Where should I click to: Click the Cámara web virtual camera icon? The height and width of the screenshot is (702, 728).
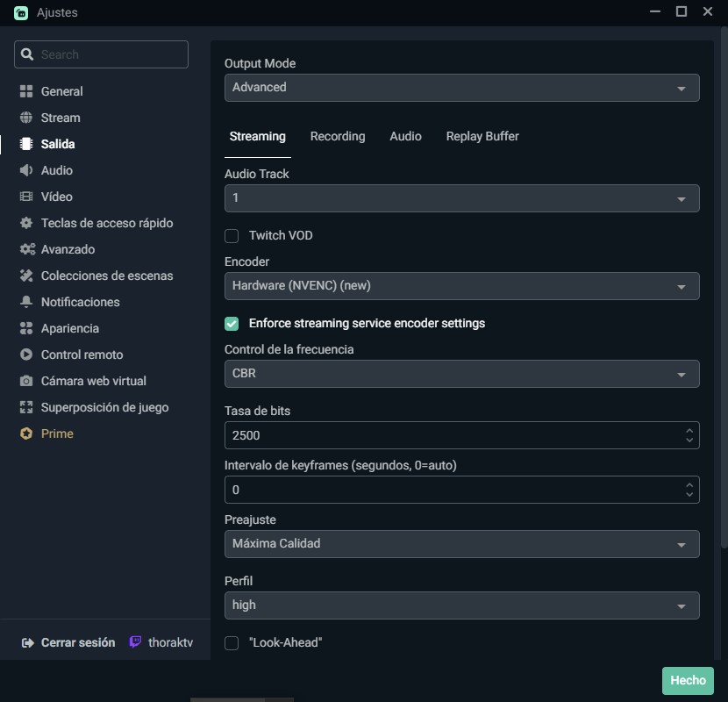(26, 381)
